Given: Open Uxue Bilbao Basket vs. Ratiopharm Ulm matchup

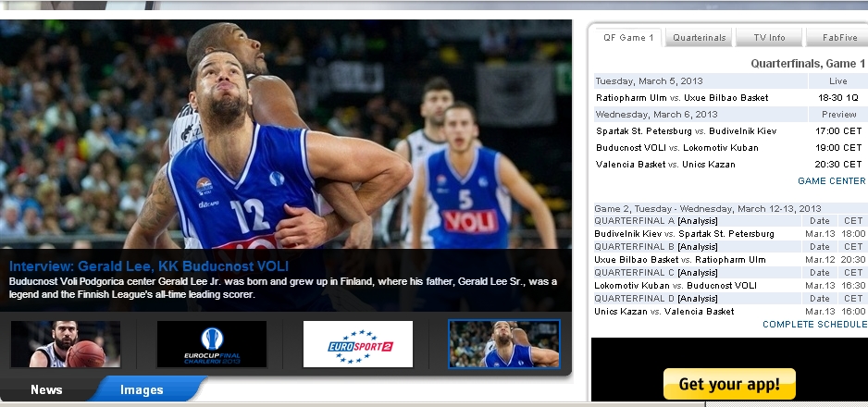Looking at the screenshot, I should point(680,260).
